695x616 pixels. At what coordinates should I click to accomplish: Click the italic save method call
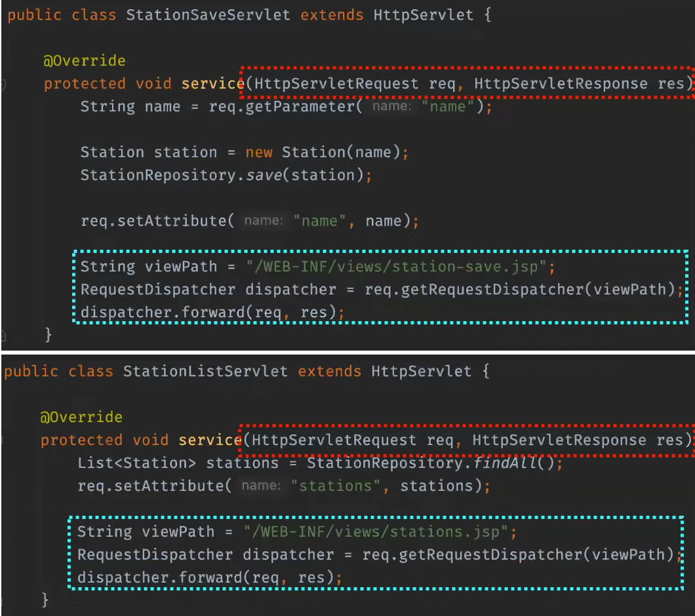264,175
